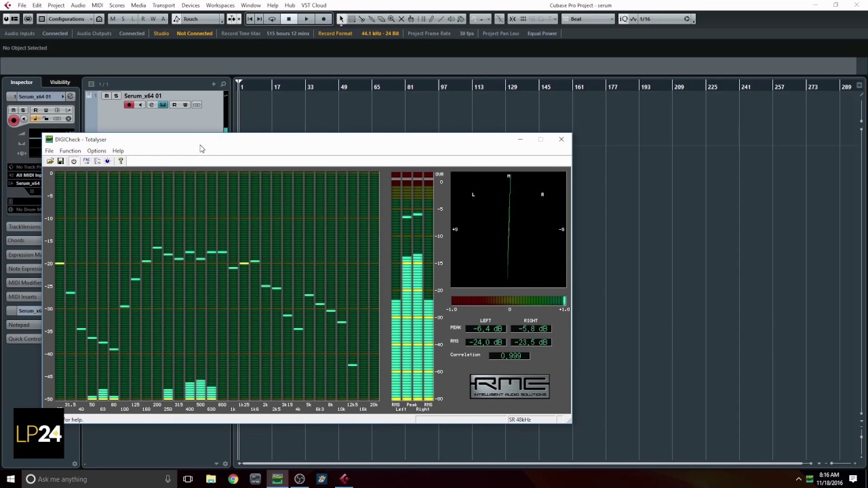Click the Play transport button

tap(307, 19)
